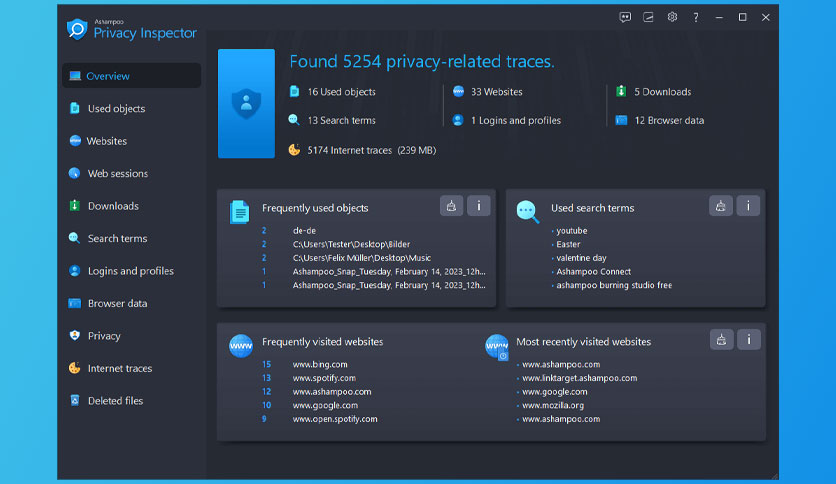Select the Easter search term

point(568,244)
